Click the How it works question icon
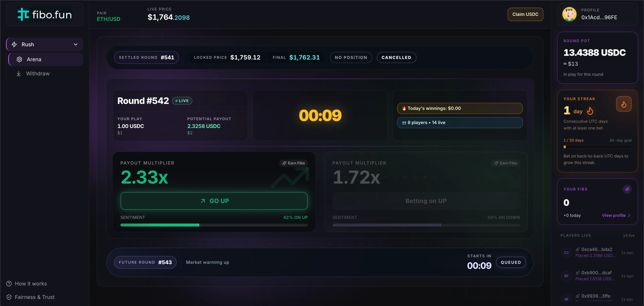 click(9, 284)
